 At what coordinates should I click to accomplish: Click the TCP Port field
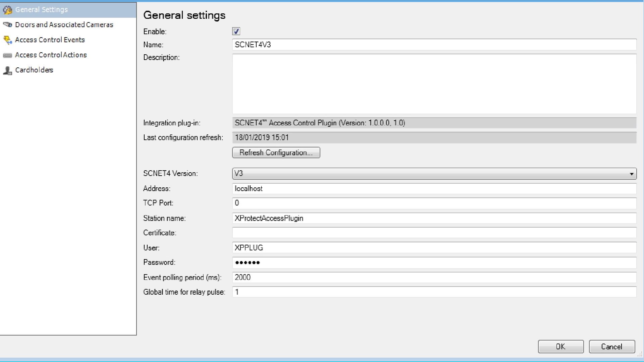click(434, 203)
